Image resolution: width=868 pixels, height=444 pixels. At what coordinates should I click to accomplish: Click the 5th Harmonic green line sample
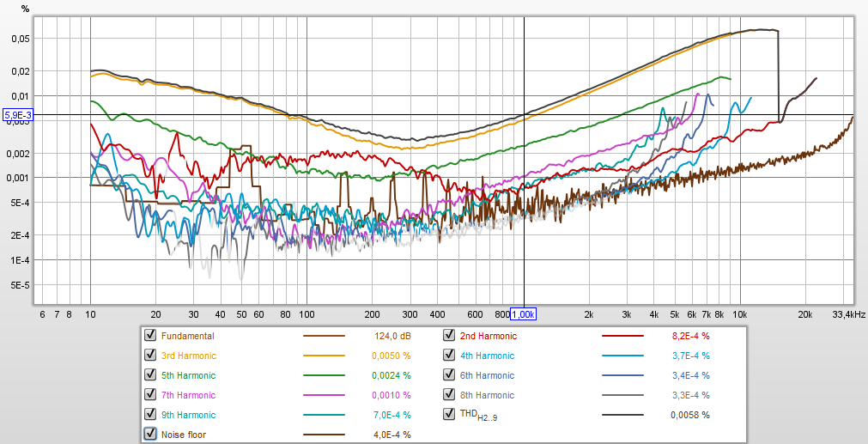coord(324,375)
